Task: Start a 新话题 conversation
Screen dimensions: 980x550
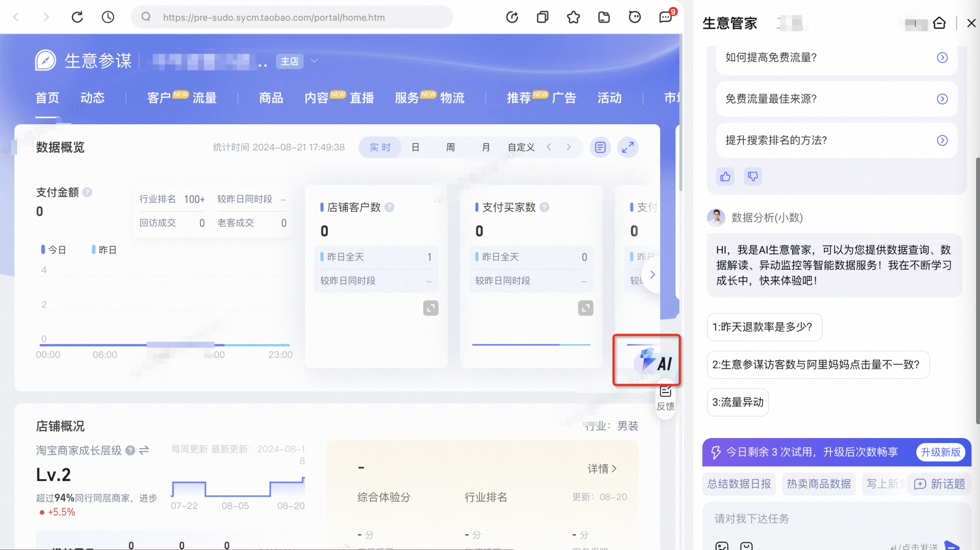Action: click(x=939, y=484)
